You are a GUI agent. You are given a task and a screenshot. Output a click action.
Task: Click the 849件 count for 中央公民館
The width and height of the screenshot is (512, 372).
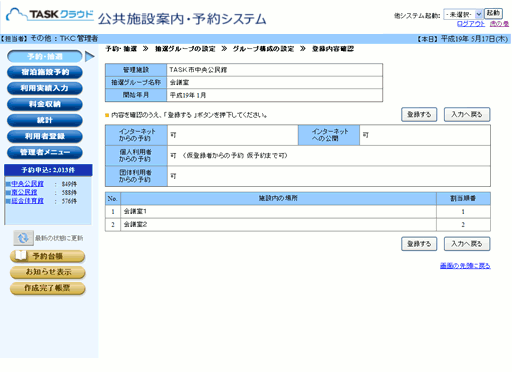tap(69, 184)
